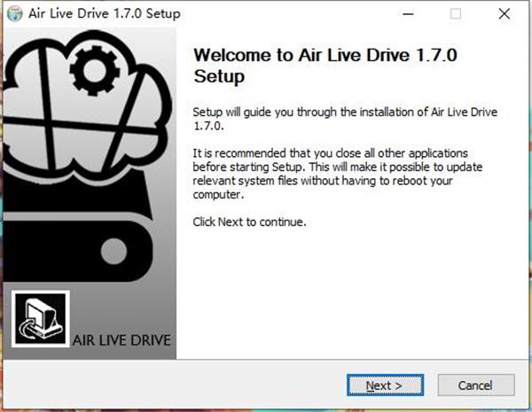Click the title bar text 'Air Live Drive 1.7.0 Setup'
Image resolution: width=532 pixels, height=412 pixels.
(105, 13)
